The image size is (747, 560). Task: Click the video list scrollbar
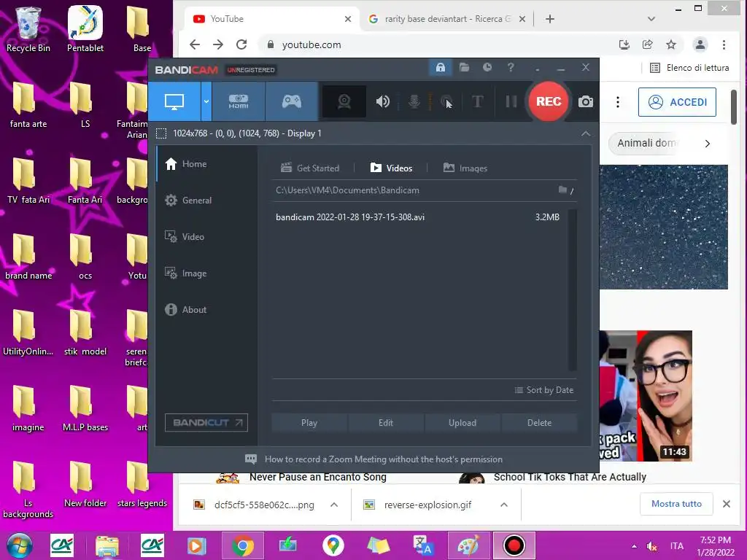(572, 289)
